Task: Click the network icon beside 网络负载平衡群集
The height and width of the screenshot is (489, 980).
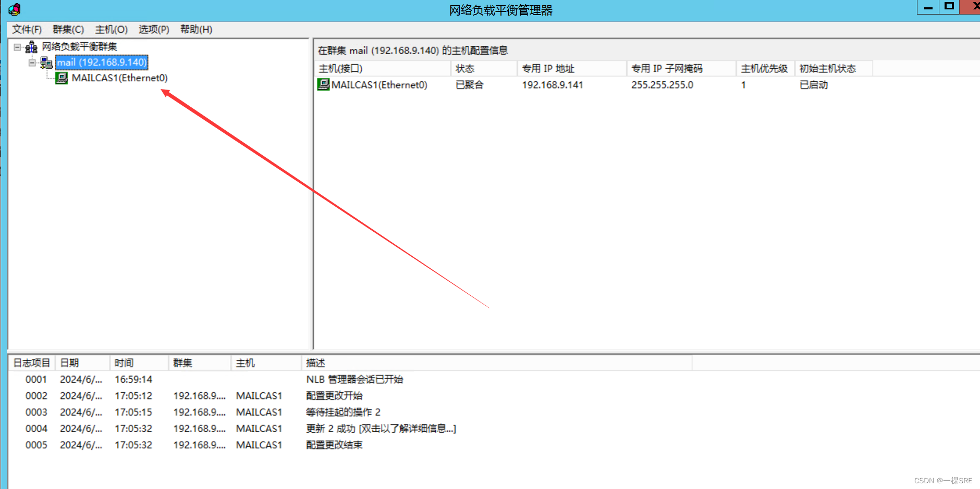Action: tap(31, 46)
